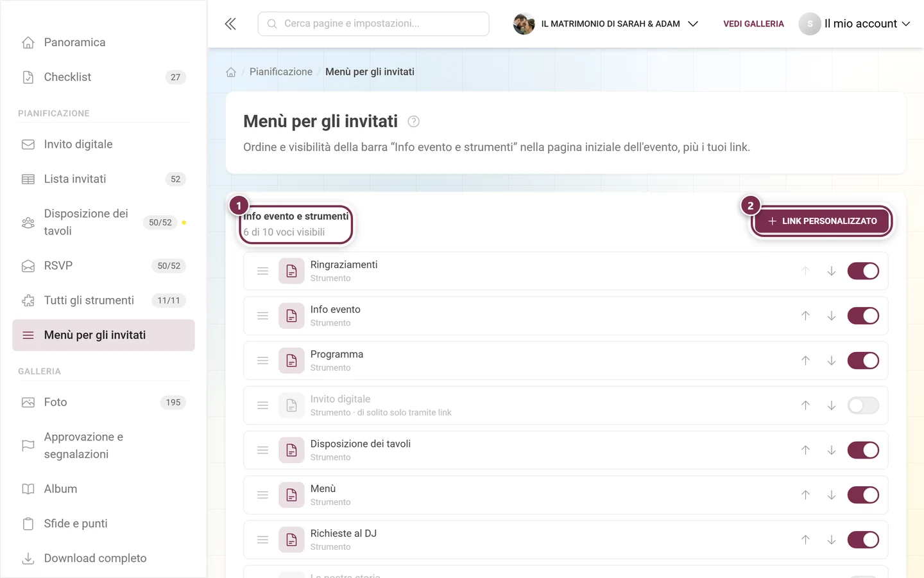Move Info evento down with the arrow
This screenshot has height=578, width=924.
[831, 316]
